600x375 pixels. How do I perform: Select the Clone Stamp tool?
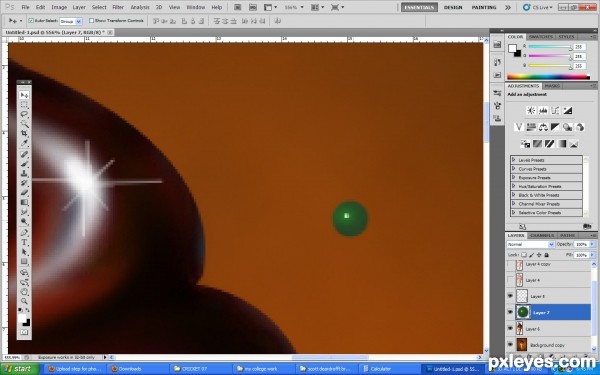[24, 173]
